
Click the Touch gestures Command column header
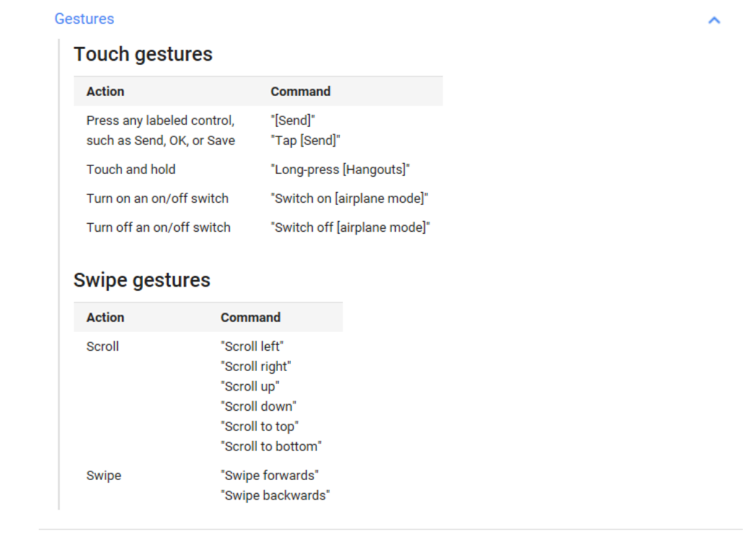tap(300, 92)
